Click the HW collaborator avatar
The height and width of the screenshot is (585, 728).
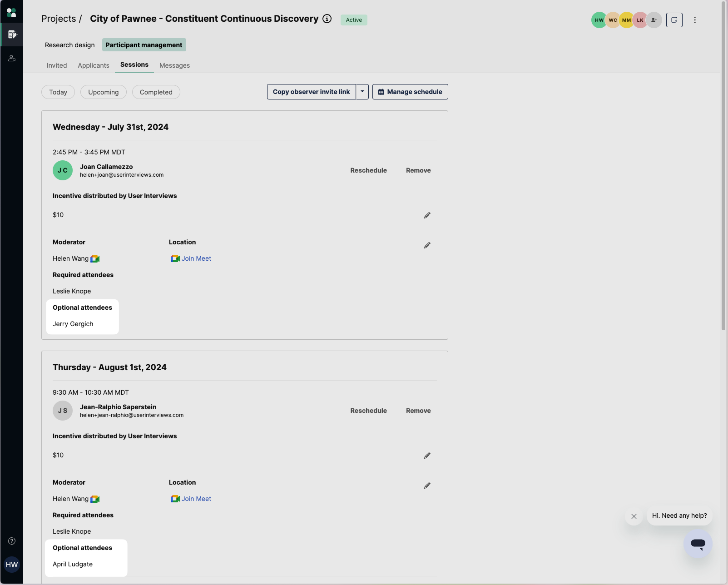coord(599,20)
